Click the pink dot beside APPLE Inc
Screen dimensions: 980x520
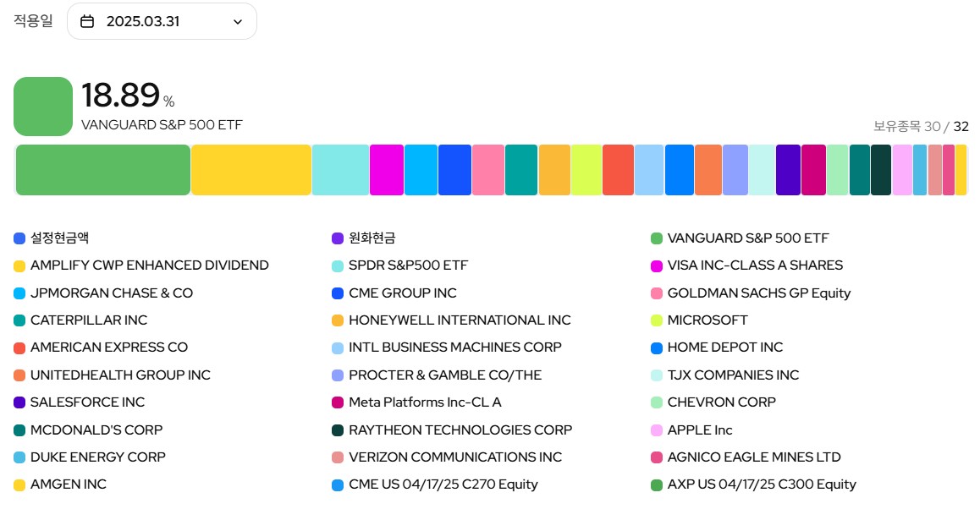[656, 430]
